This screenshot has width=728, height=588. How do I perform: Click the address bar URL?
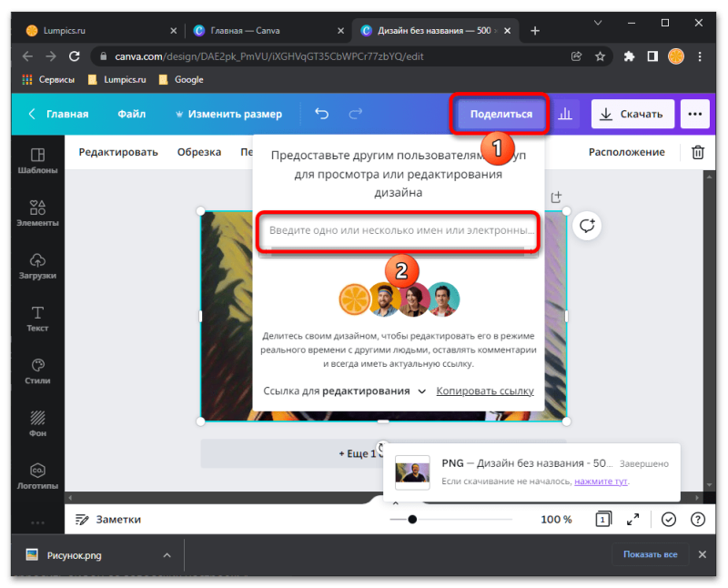(x=269, y=56)
